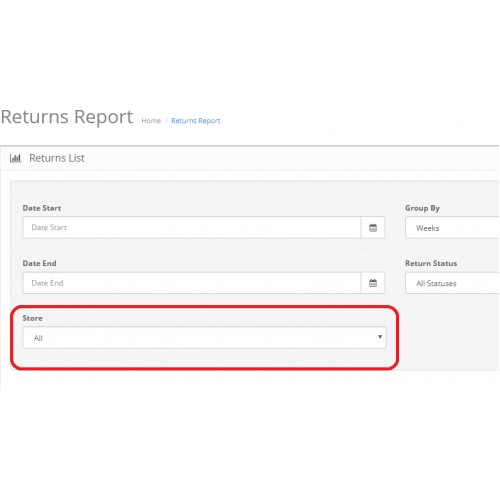Click the Date Start field label
This screenshot has height=500, width=500.
[42, 208]
